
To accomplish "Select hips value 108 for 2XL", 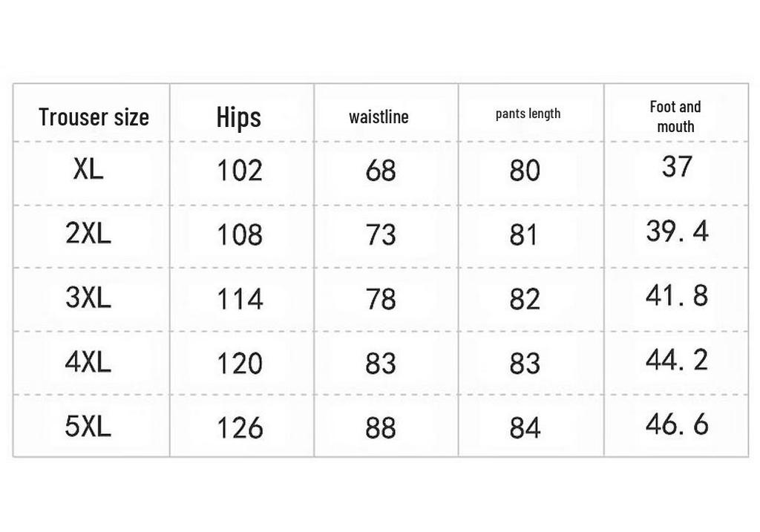I will tap(240, 235).
